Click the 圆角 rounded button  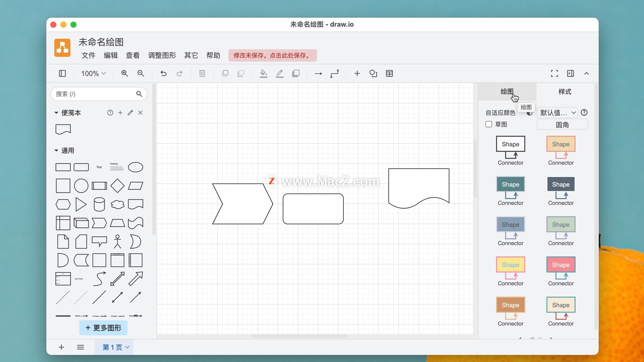(x=562, y=125)
